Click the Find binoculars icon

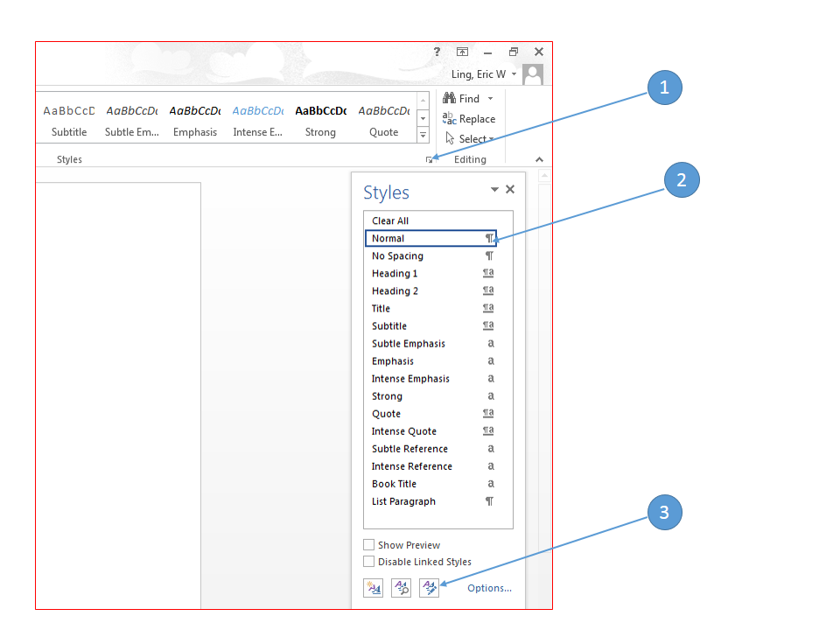pos(449,99)
